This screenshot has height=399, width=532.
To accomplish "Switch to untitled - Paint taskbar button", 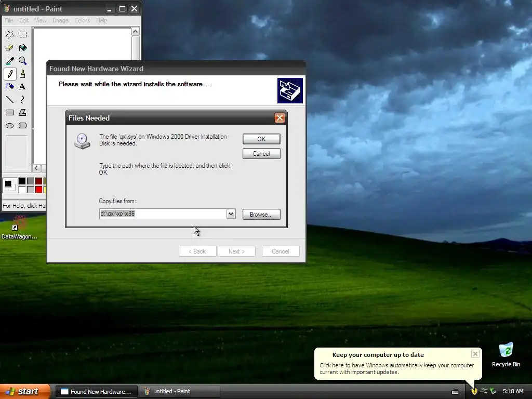I will pos(179,392).
